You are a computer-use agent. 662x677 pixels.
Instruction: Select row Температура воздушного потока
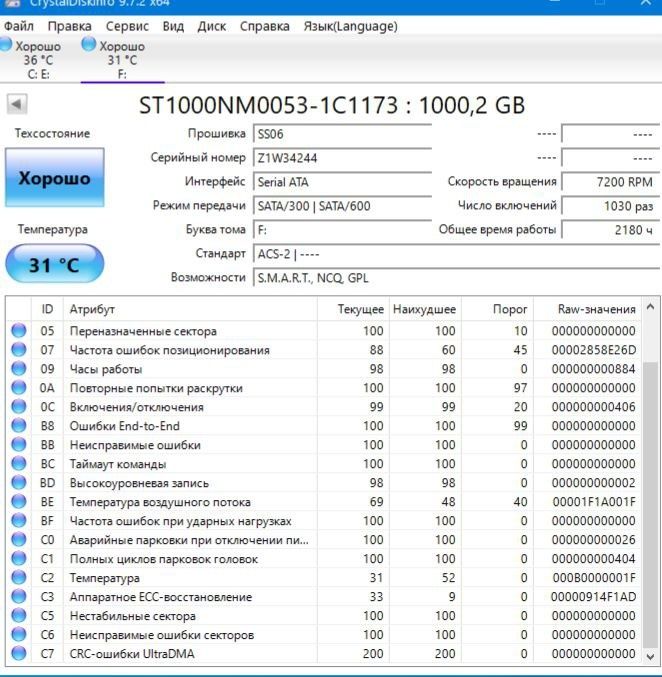tap(324, 502)
